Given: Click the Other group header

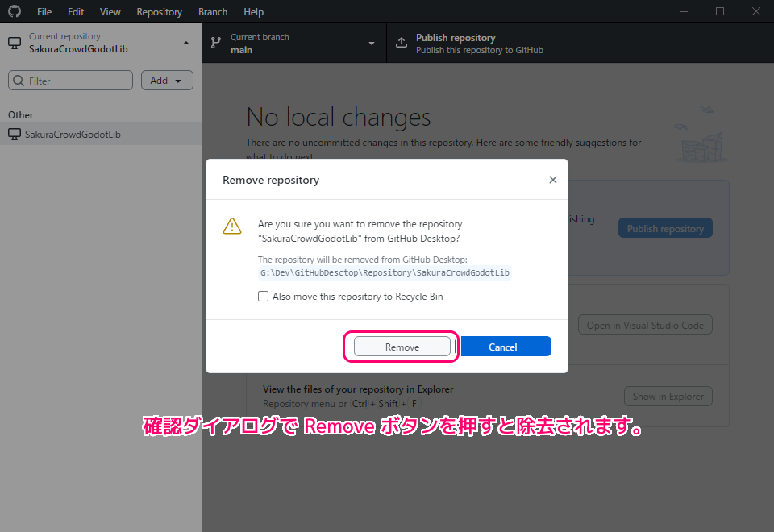Looking at the screenshot, I should [21, 115].
